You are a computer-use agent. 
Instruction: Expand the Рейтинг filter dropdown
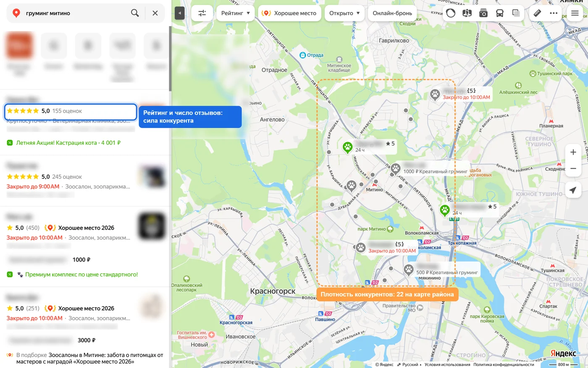point(236,13)
